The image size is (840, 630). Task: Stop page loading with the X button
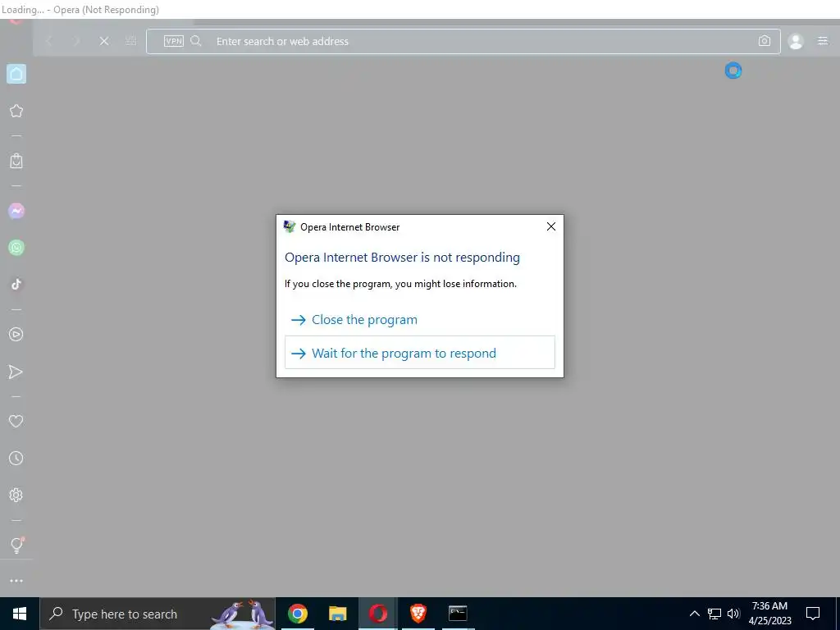click(104, 41)
